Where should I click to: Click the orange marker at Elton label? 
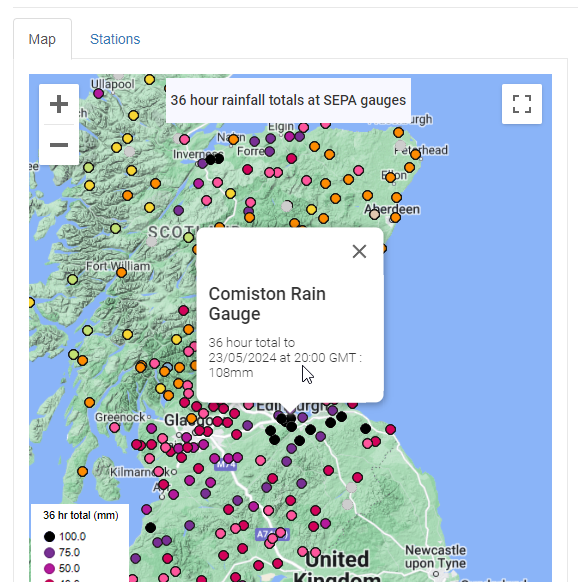click(390, 178)
